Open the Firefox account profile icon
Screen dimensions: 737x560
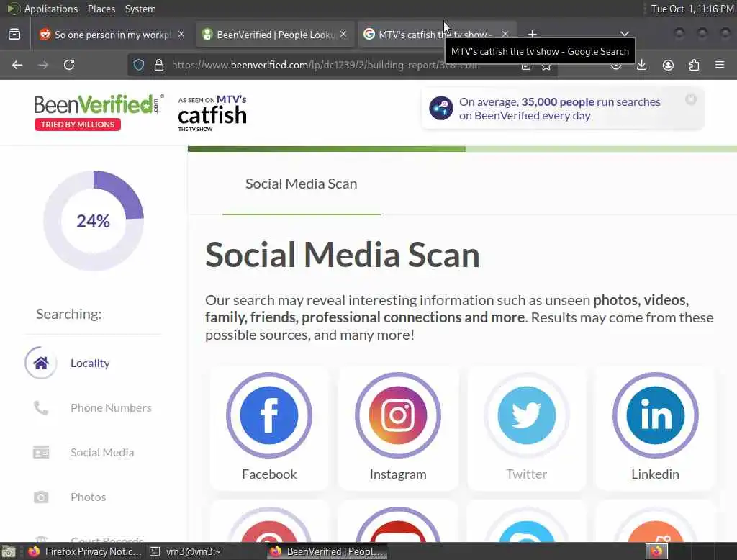click(x=668, y=65)
